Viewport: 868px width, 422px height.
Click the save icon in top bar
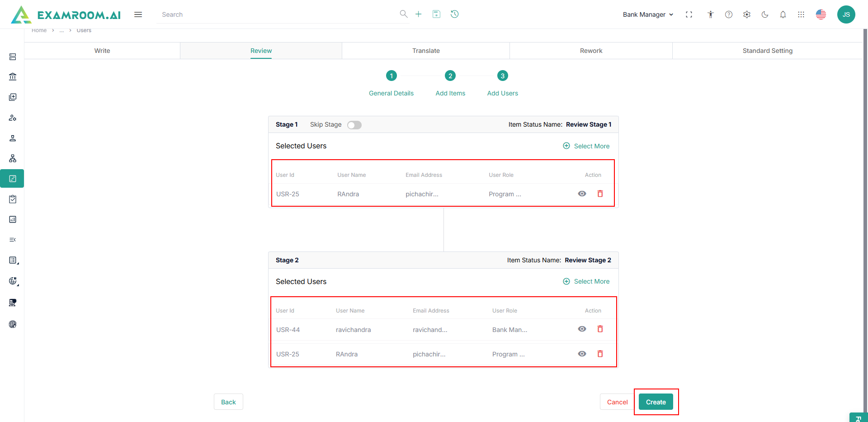point(436,14)
